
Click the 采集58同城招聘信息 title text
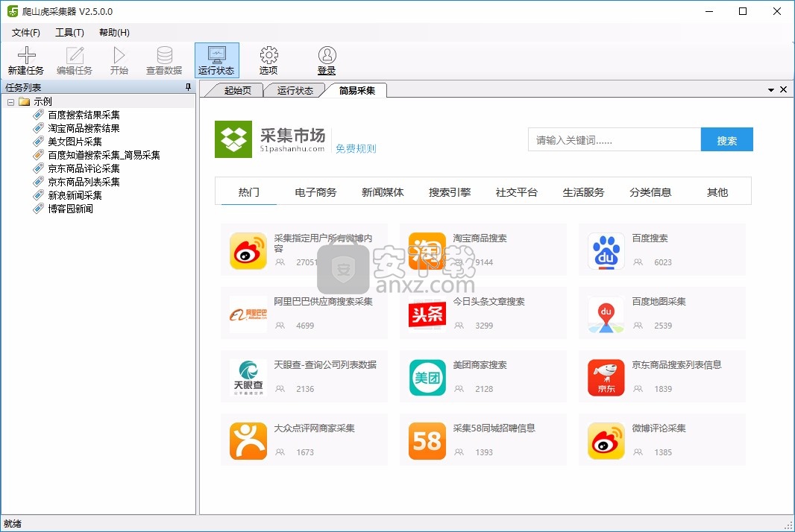[x=494, y=428]
